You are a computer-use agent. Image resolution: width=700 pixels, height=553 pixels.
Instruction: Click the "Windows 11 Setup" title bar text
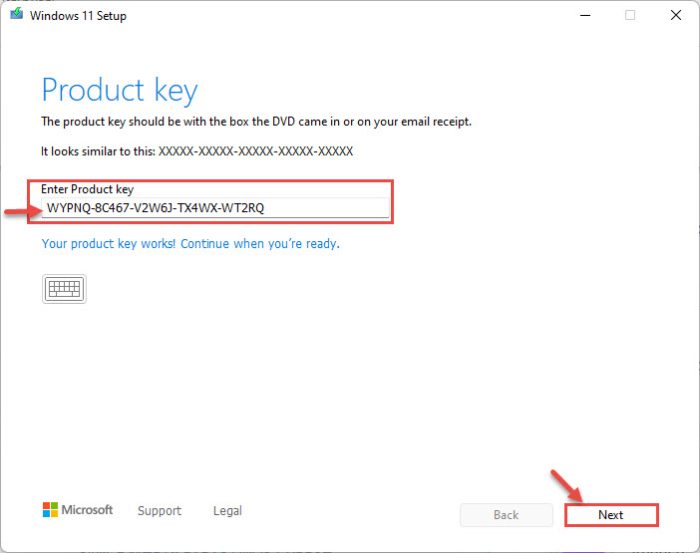tap(79, 16)
